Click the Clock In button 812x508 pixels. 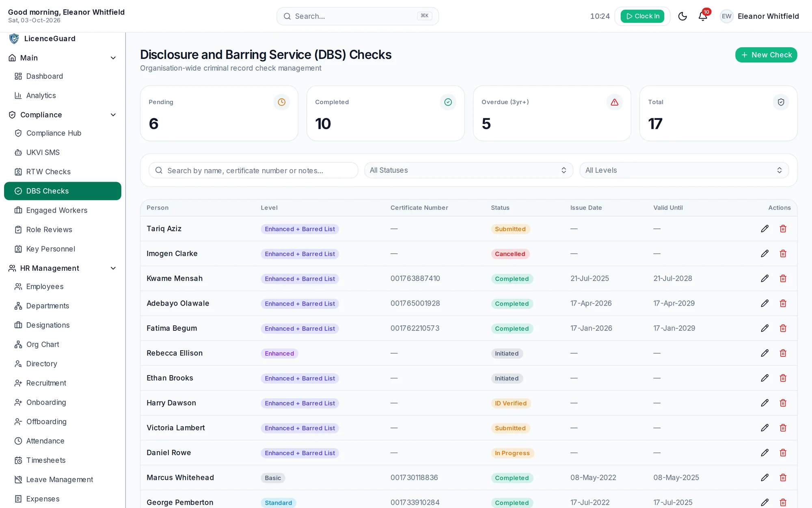[x=642, y=16]
